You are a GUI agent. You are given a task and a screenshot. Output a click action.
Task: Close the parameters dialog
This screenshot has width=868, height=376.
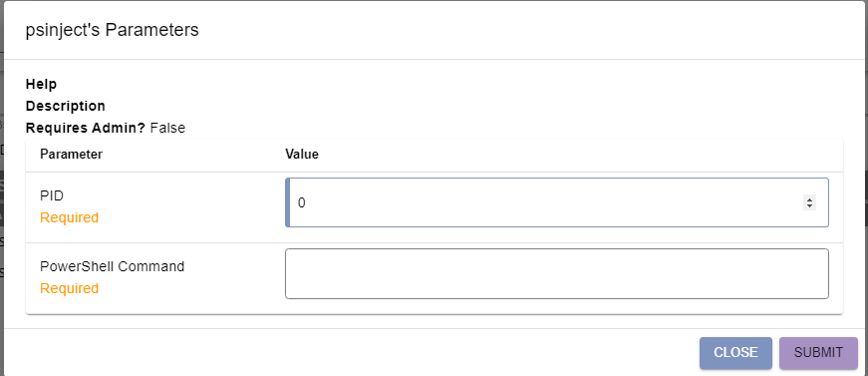[735, 353]
